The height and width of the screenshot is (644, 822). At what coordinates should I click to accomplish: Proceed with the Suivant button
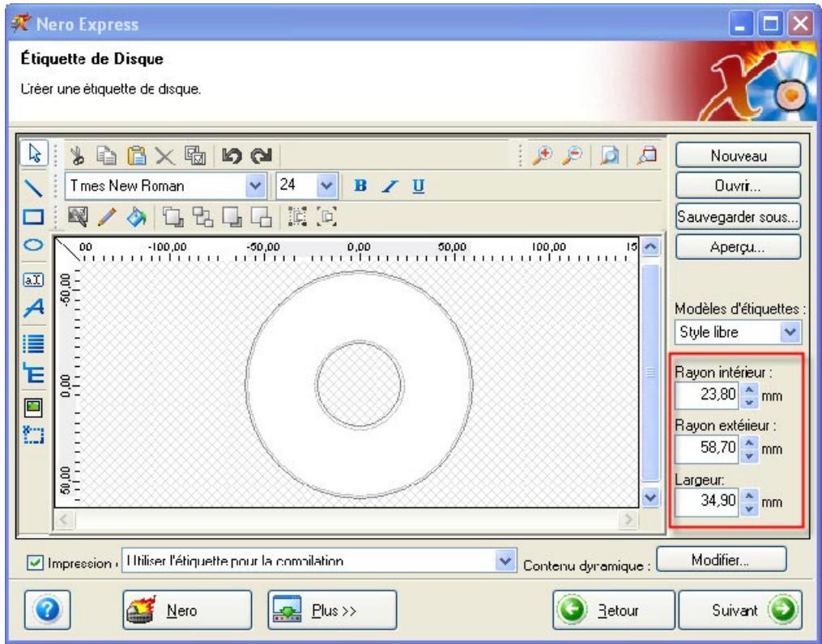(740, 610)
